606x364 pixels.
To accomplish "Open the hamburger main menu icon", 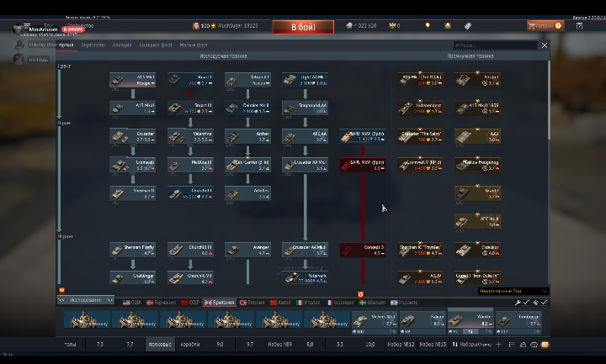I will click(27, 25).
